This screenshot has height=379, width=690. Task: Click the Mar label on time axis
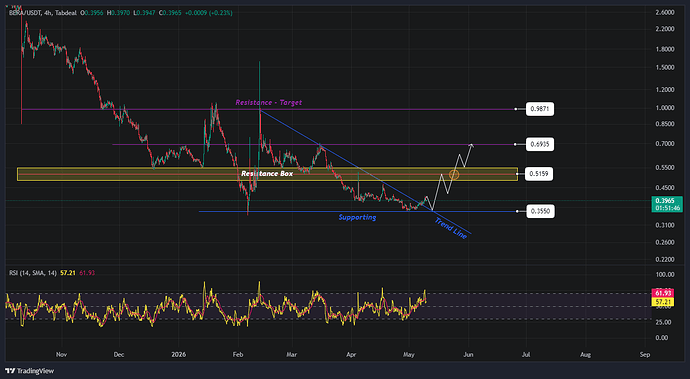point(292,354)
